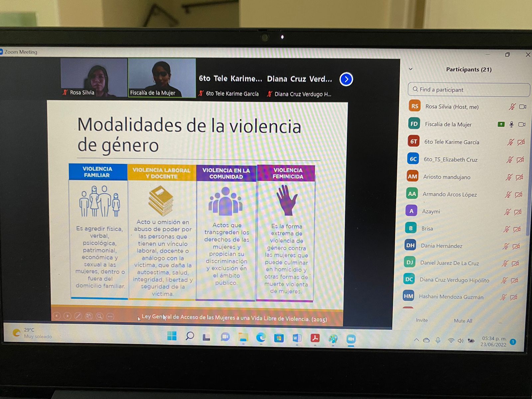Open Adobe Acrobat from the taskbar
The height and width of the screenshot is (399, 532).
click(315, 338)
